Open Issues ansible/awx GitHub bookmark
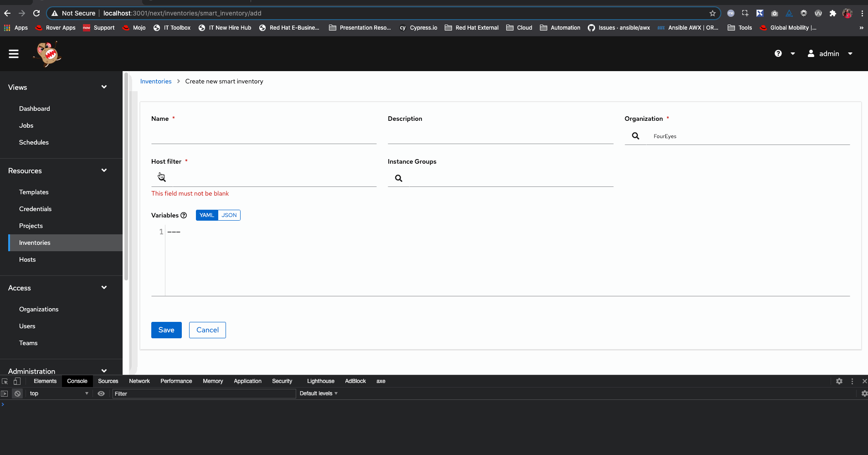 pos(619,28)
